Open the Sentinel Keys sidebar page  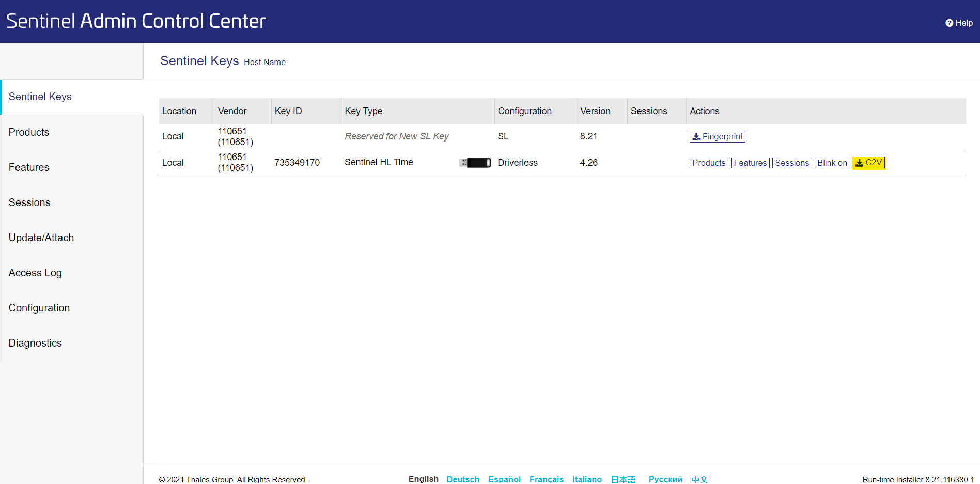point(40,97)
